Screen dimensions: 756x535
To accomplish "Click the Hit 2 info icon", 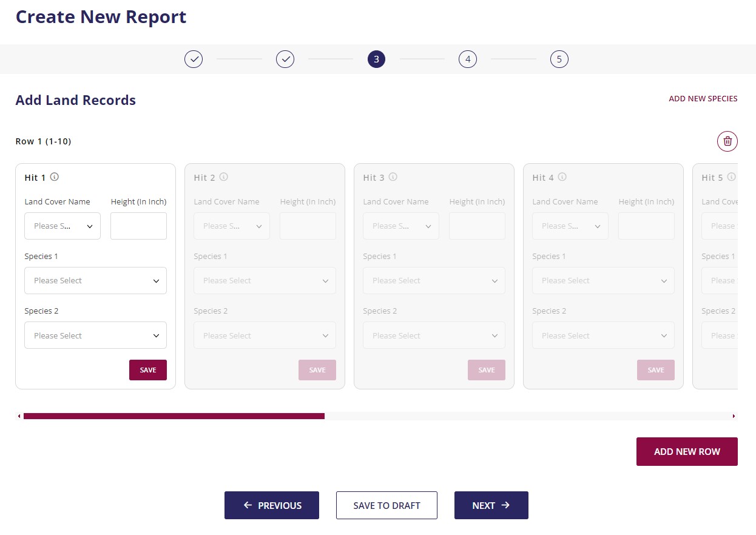I will click(224, 177).
